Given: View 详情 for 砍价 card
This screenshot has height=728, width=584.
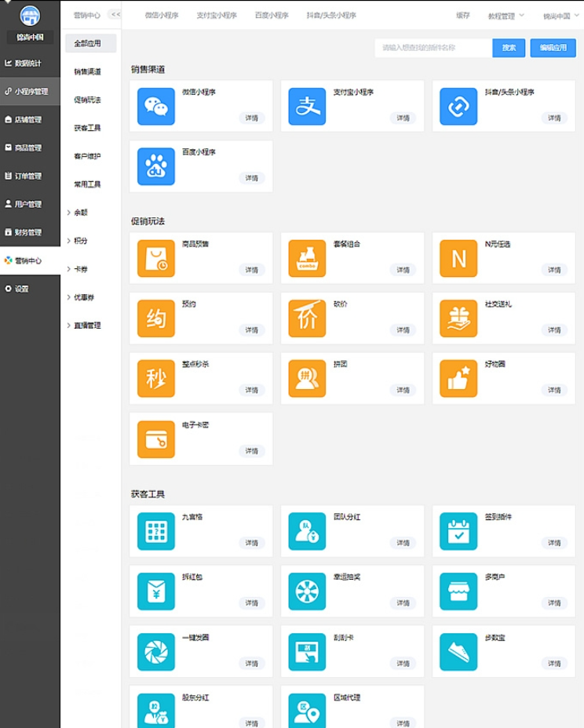Looking at the screenshot, I should coord(403,330).
